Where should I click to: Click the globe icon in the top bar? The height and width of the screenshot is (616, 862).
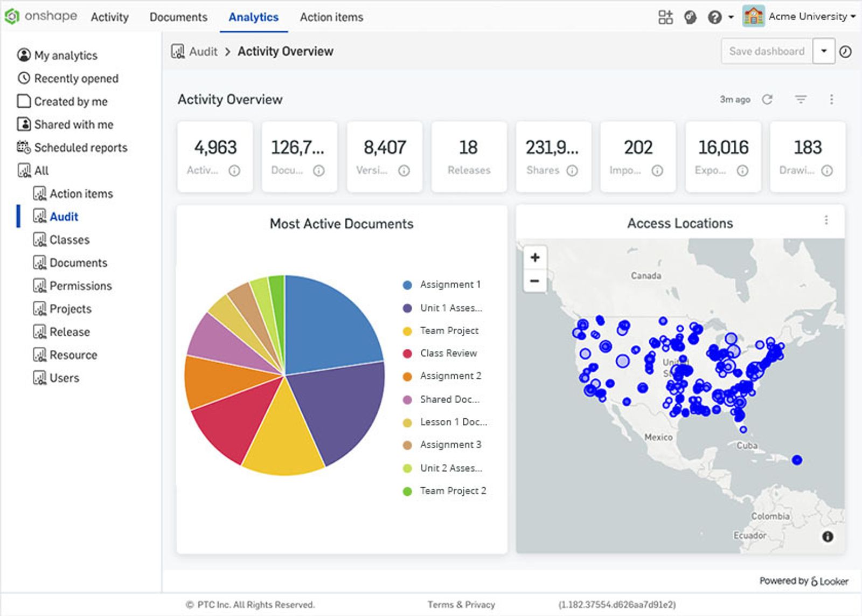[690, 17]
